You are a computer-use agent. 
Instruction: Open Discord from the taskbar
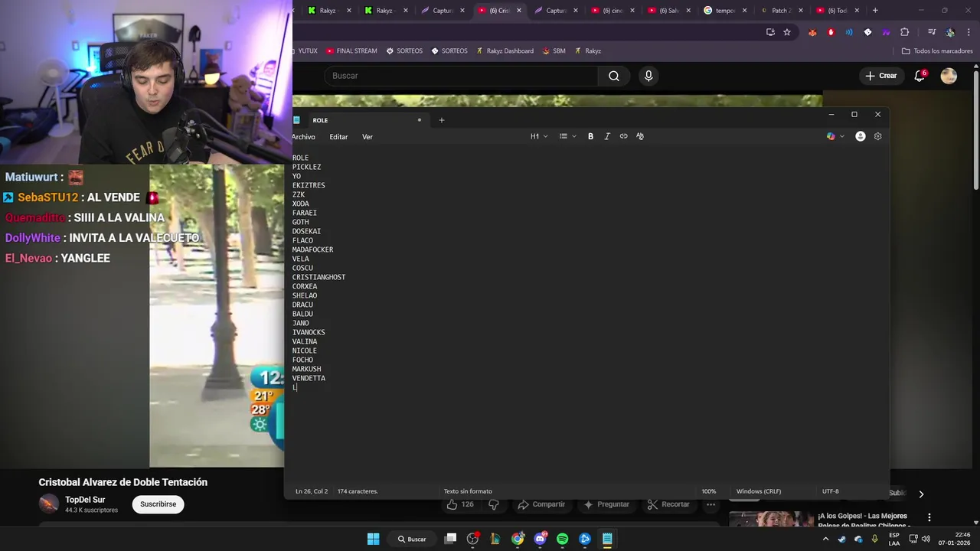click(x=541, y=539)
